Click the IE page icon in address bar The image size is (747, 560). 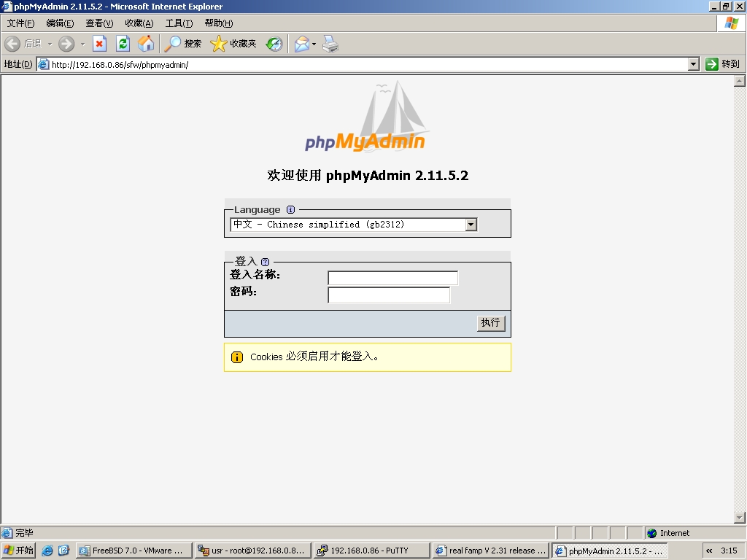43,64
